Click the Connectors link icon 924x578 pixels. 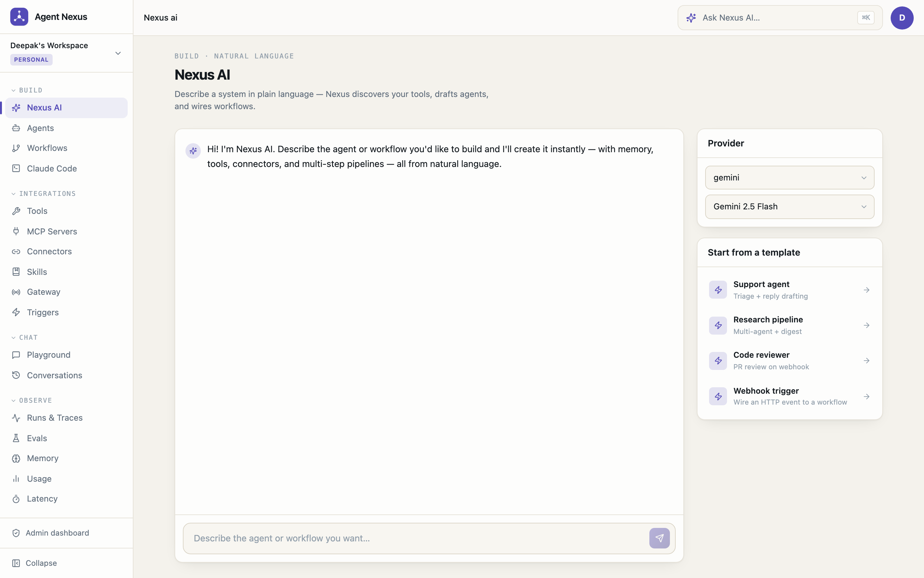(16, 251)
